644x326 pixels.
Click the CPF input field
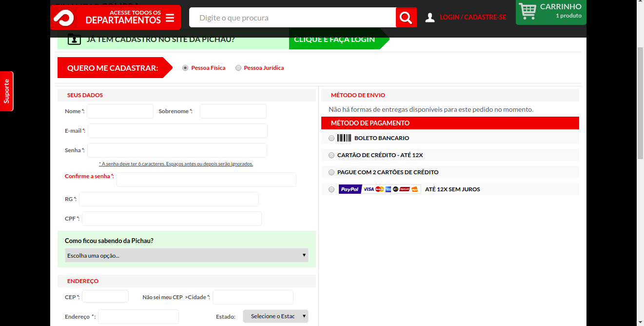(172, 219)
